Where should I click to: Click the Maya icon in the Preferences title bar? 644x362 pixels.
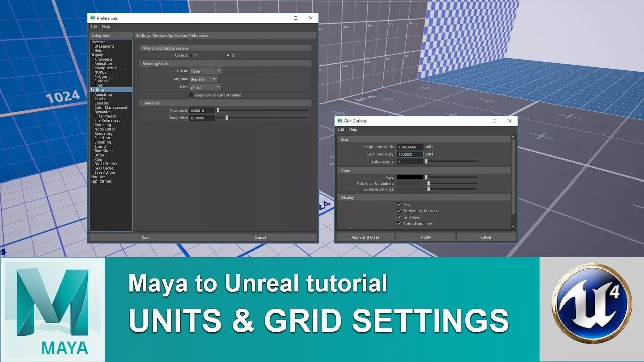pyautogui.click(x=93, y=18)
